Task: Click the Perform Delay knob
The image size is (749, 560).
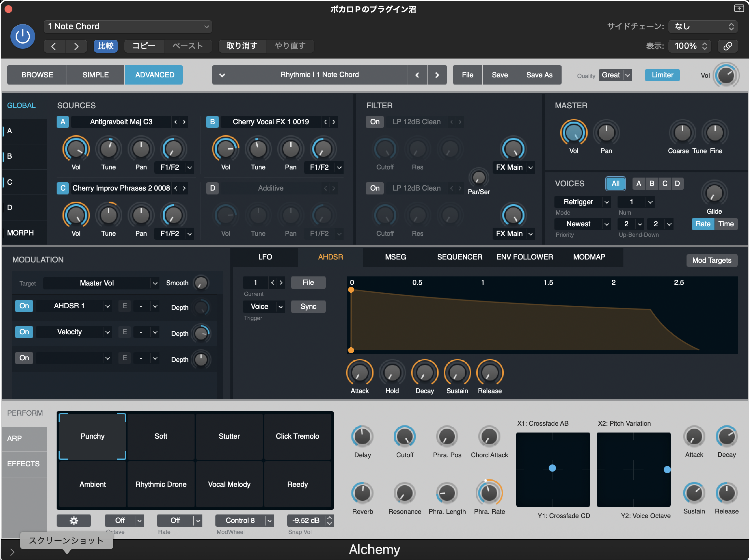Action: (x=362, y=436)
